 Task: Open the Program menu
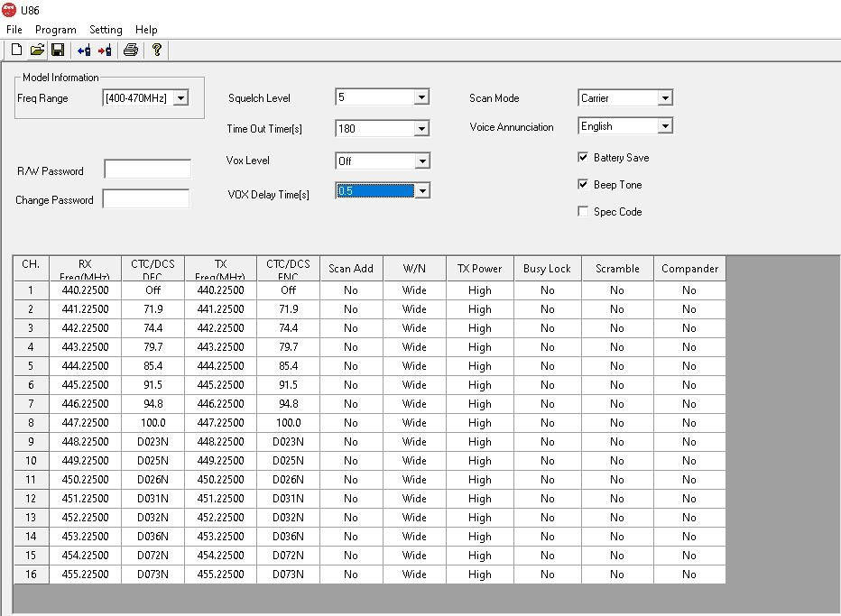tap(56, 30)
